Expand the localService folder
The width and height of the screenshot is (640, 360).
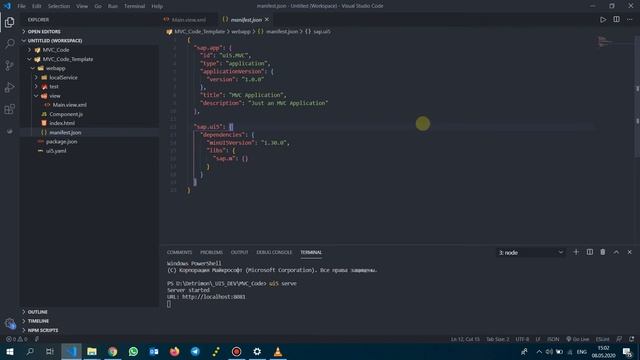pos(89,78)
